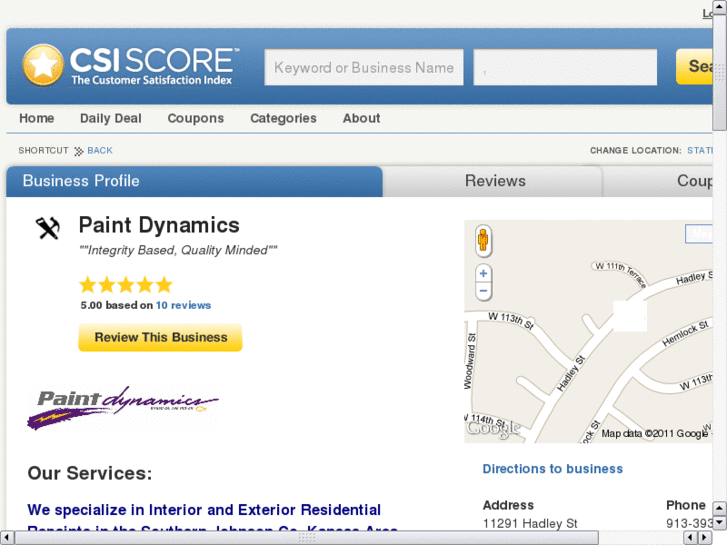Click the horizontal scrollbar left arrow
727x545 pixels.
point(6,538)
